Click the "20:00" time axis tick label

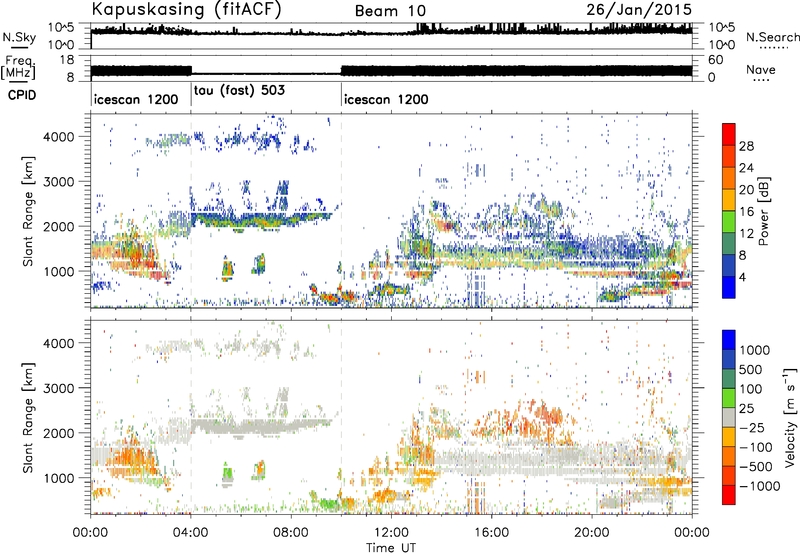tap(591, 533)
